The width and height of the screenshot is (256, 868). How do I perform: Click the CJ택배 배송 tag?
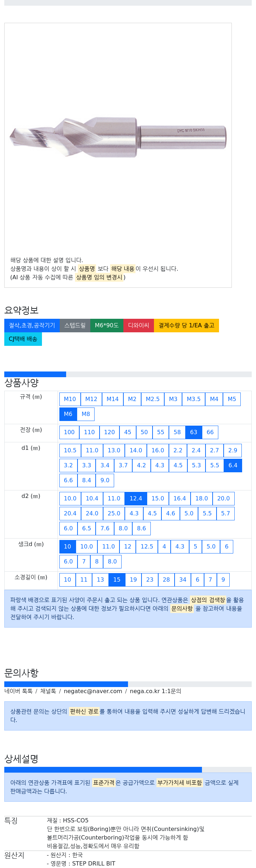23,339
